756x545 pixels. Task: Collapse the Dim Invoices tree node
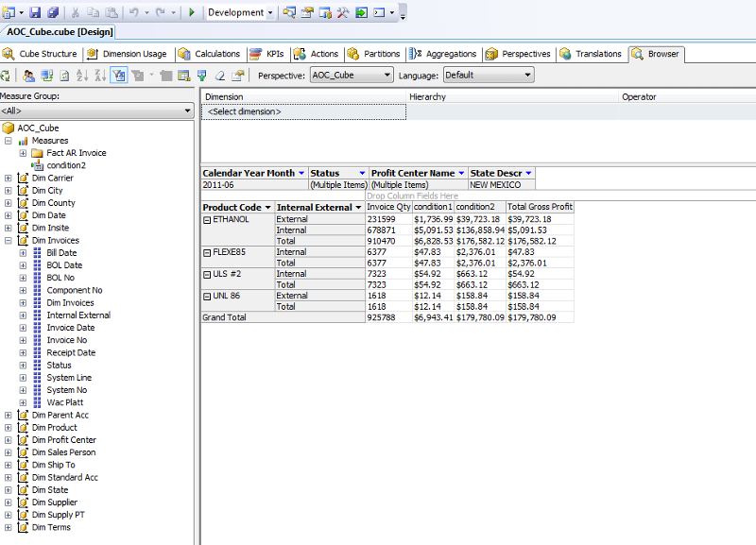9,241
